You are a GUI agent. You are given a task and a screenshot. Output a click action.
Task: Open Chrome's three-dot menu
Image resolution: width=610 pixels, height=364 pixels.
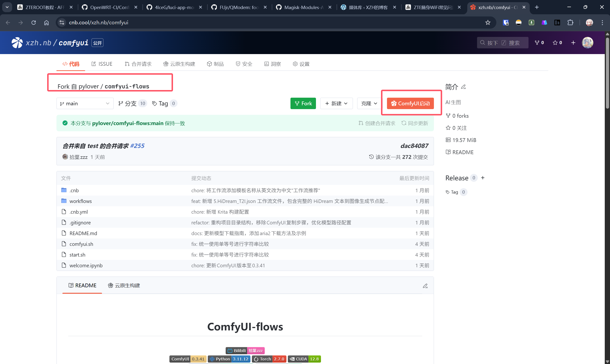[x=602, y=23]
